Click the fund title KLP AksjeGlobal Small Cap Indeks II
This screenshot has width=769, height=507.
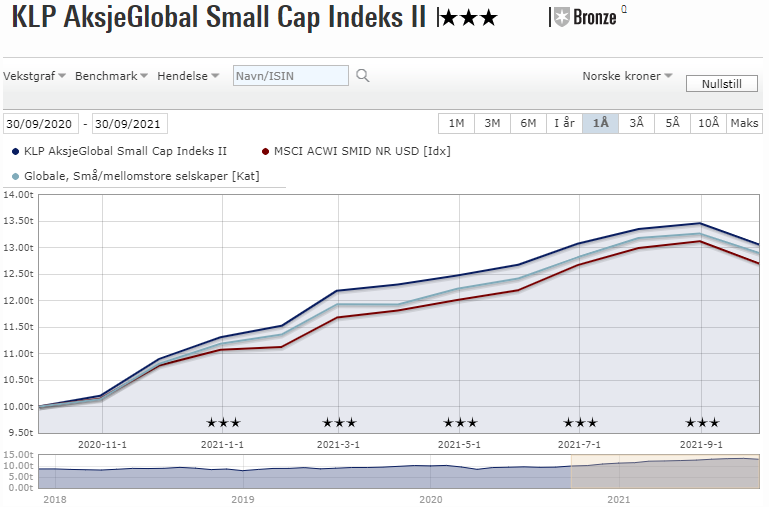click(219, 17)
